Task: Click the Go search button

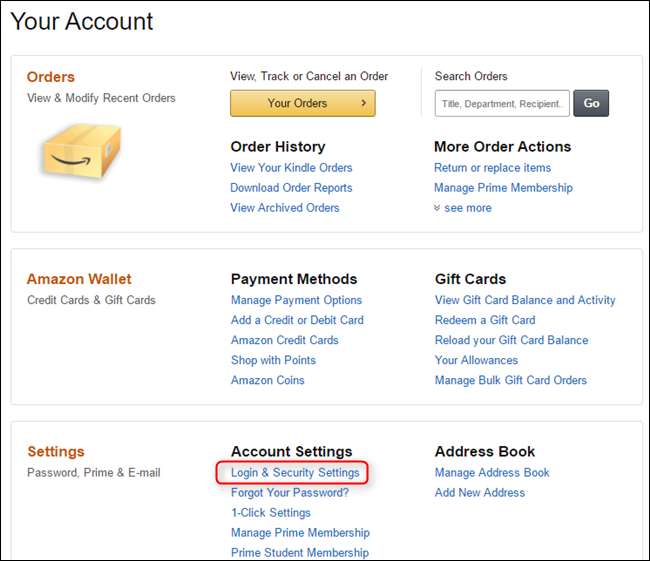Action: pos(591,103)
